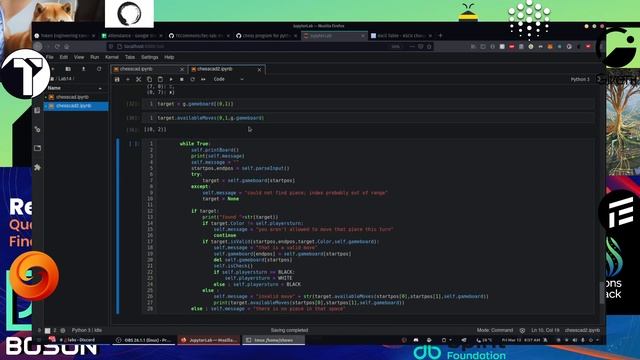The width and height of the screenshot is (640, 360).
Task: Reload the page in Firefox
Action: click(57, 47)
